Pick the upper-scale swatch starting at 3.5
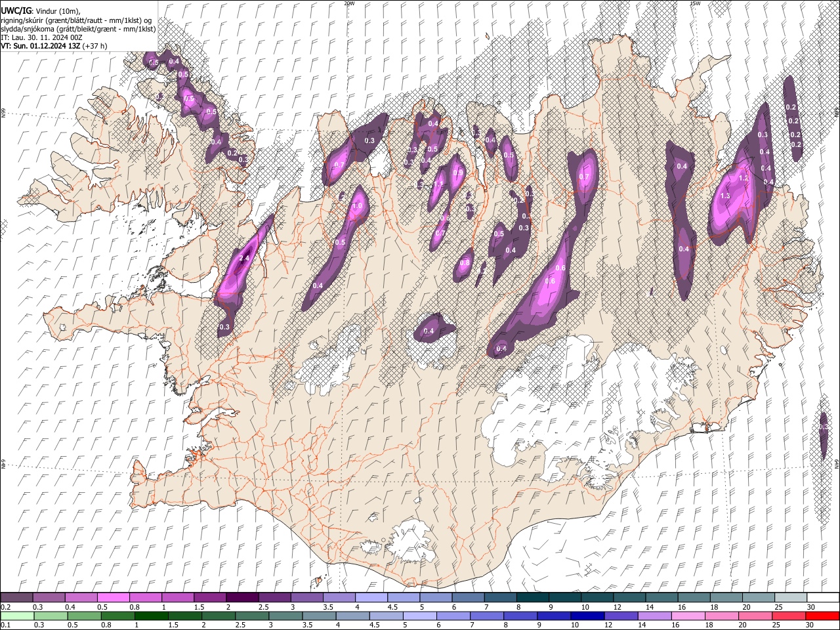The width and height of the screenshot is (840, 630). pyautogui.click(x=339, y=598)
